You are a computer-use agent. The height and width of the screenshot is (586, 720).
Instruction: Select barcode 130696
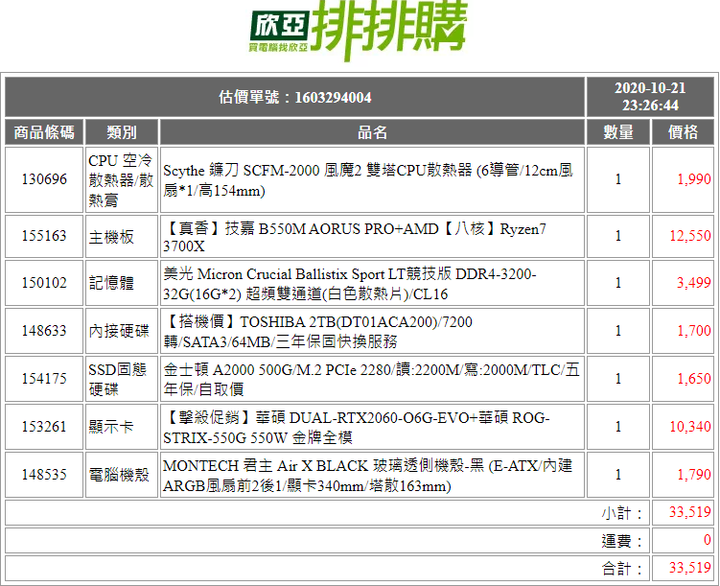point(44,179)
